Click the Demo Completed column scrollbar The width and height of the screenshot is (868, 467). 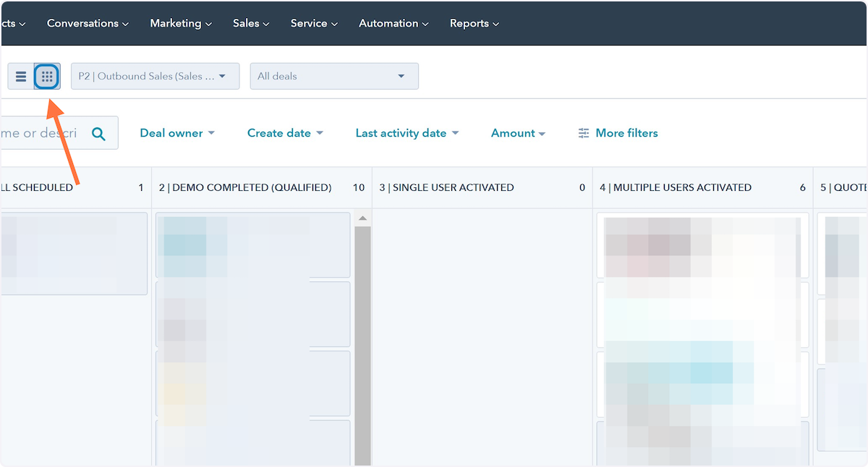pyautogui.click(x=363, y=346)
